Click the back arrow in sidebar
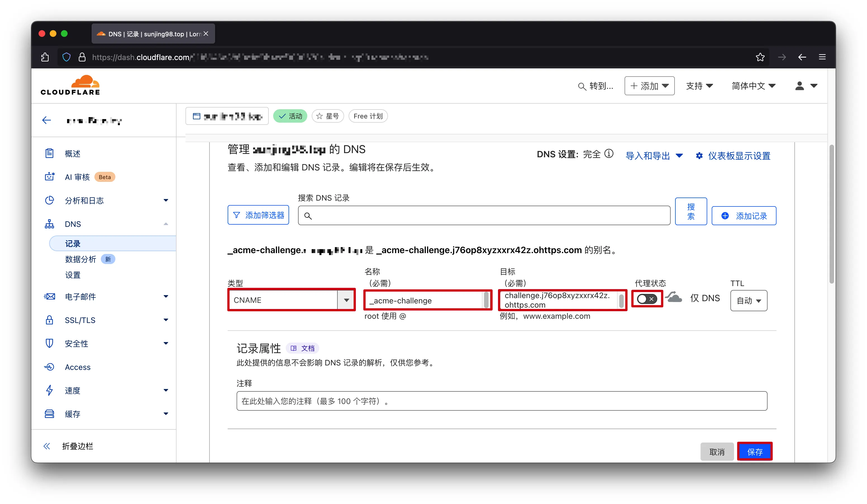867x504 pixels. pyautogui.click(x=46, y=120)
